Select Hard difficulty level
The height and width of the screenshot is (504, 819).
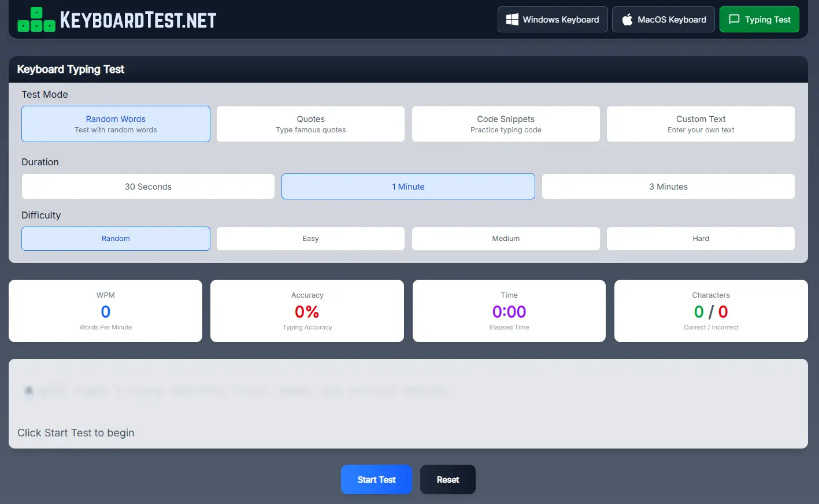pyautogui.click(x=701, y=239)
